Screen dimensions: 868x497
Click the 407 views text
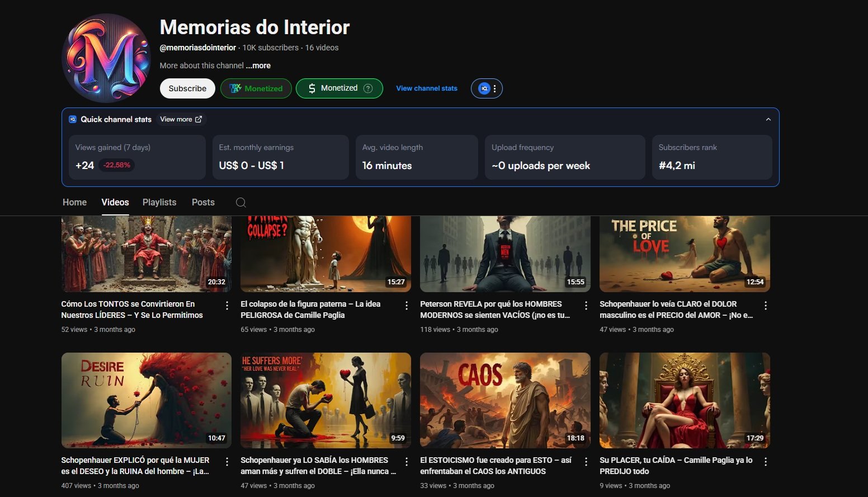pyautogui.click(x=76, y=486)
